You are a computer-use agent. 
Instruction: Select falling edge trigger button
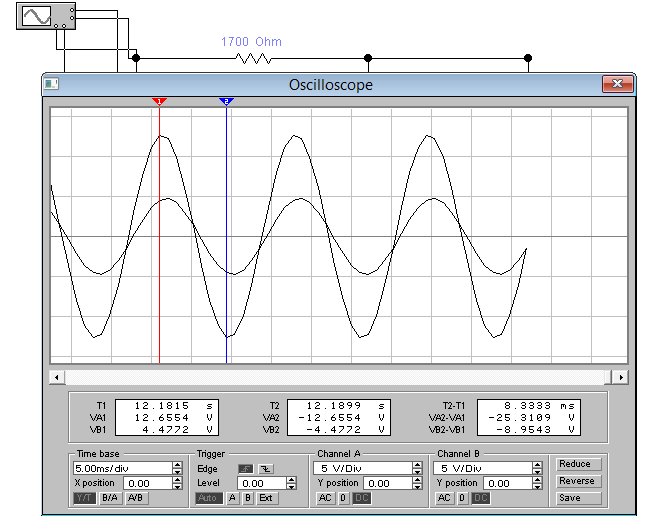click(266, 469)
